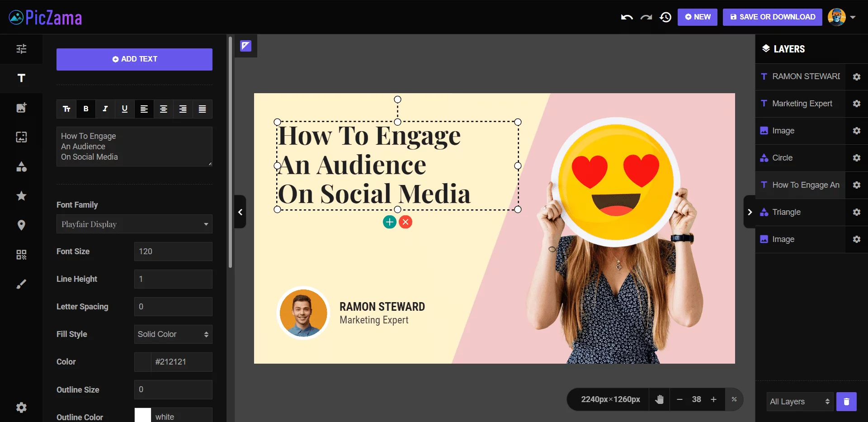Image resolution: width=868 pixels, height=422 pixels.
Task: Collapse the Layers panel with arrow
Action: (x=750, y=212)
